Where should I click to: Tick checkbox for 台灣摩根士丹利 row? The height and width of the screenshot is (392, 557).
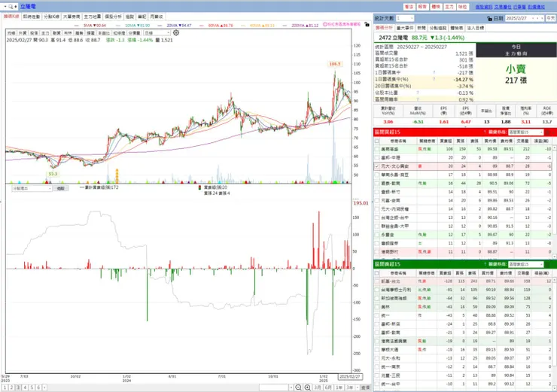pyautogui.click(x=377, y=290)
